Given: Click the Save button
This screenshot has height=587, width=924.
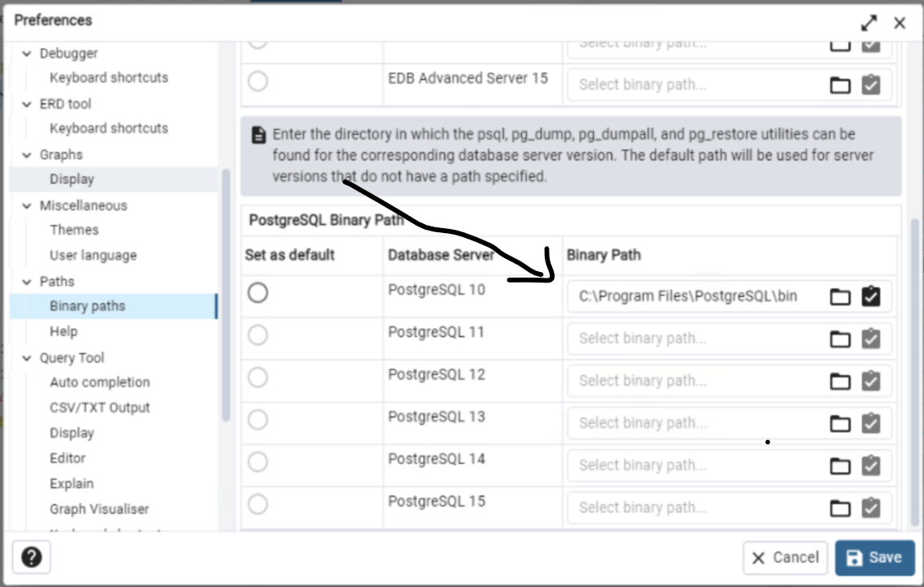Looking at the screenshot, I should click(874, 558).
